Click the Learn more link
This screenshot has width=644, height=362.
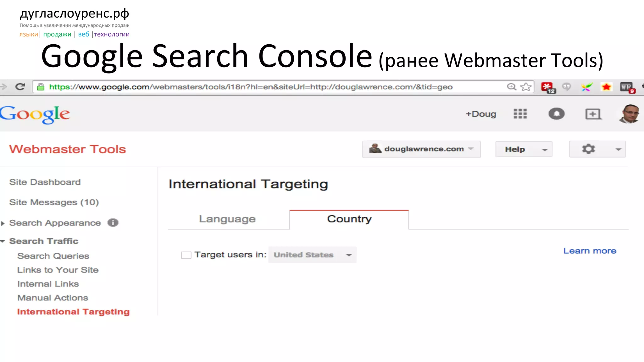(x=590, y=251)
